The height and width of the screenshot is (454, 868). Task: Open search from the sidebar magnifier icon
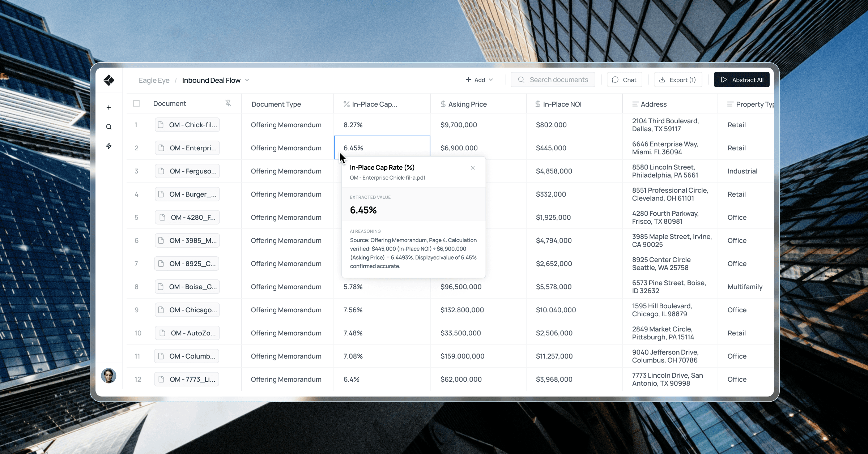[x=109, y=127]
